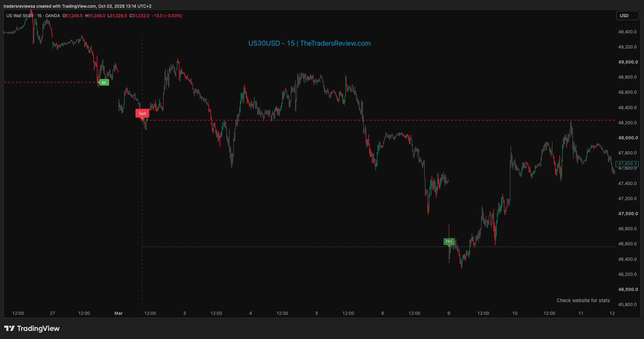Image resolution: width=644 pixels, height=339 pixels.
Task: Click the 47,000.0 price axis label
Action: [628, 213]
